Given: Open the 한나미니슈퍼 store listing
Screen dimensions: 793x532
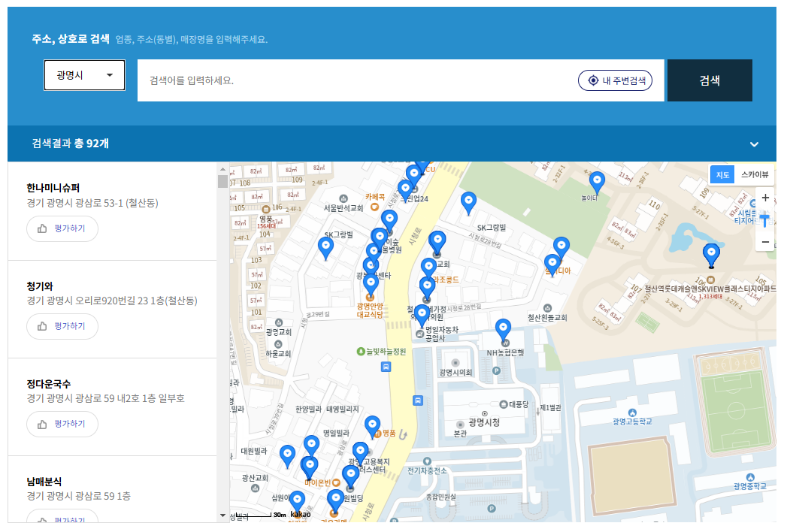Looking at the screenshot, I should (53, 188).
